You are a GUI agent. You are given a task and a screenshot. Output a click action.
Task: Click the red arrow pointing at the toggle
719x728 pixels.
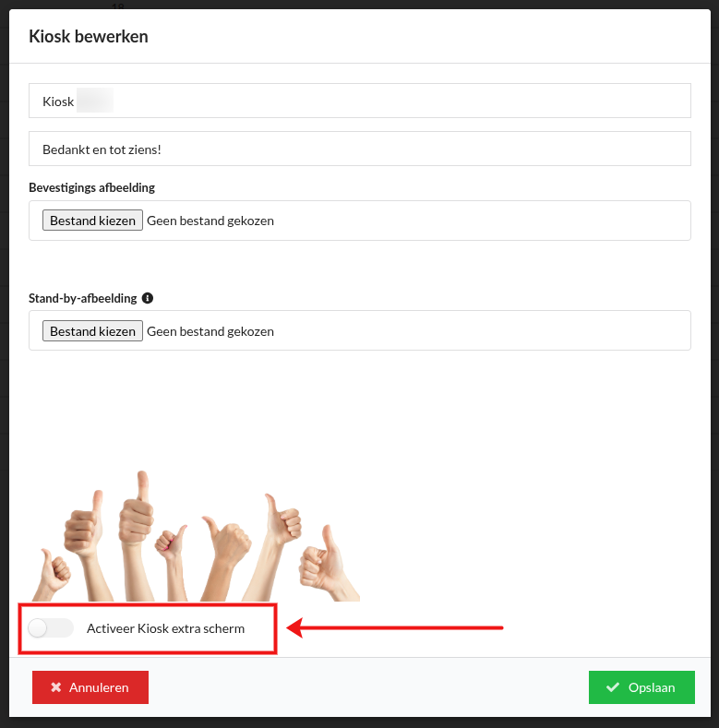397,628
